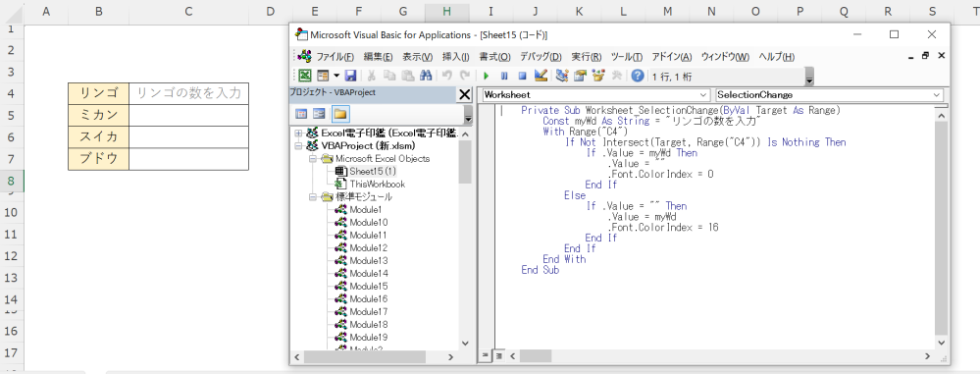980x374 pixels.
Task: Click the Reset stop square icon
Action: point(522,76)
